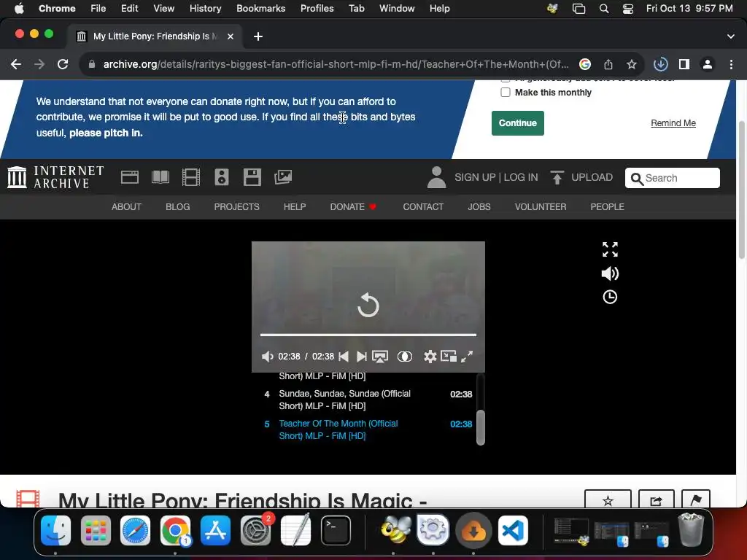Open the VOLUNTEER navigation item
Screen dimensions: 747x560
(541, 206)
